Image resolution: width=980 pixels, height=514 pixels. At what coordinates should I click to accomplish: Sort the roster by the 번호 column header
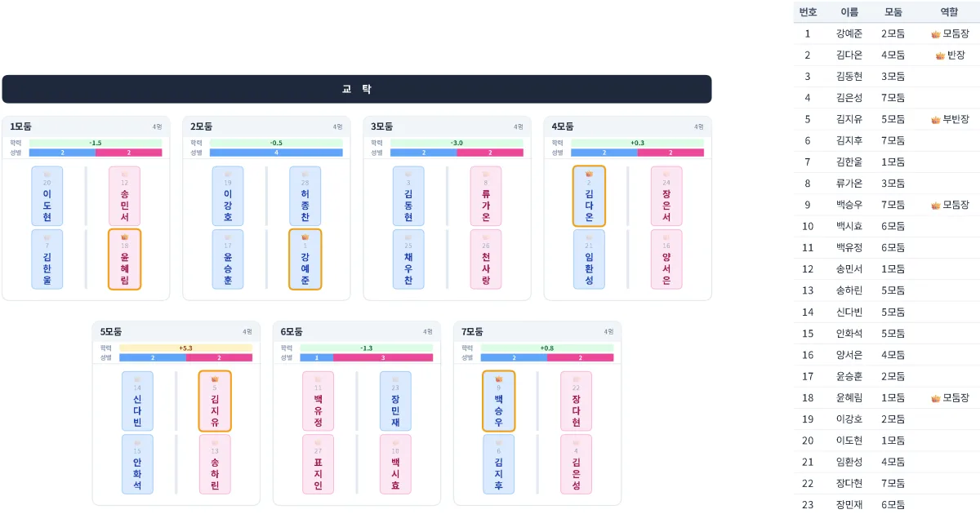[808, 12]
